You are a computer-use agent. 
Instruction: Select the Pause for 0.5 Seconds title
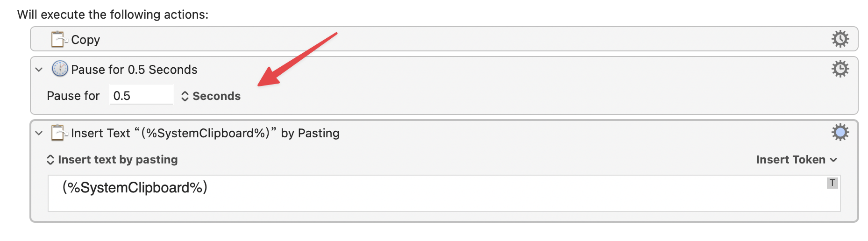tap(134, 70)
